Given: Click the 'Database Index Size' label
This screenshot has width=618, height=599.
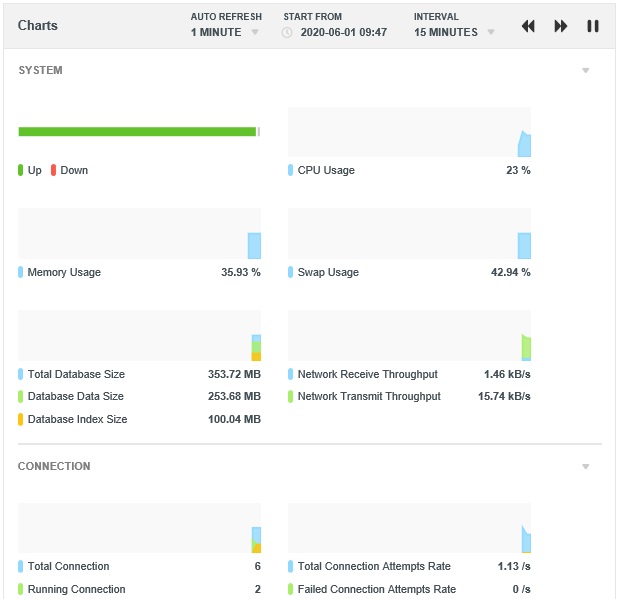Looking at the screenshot, I should pyautogui.click(x=77, y=419).
